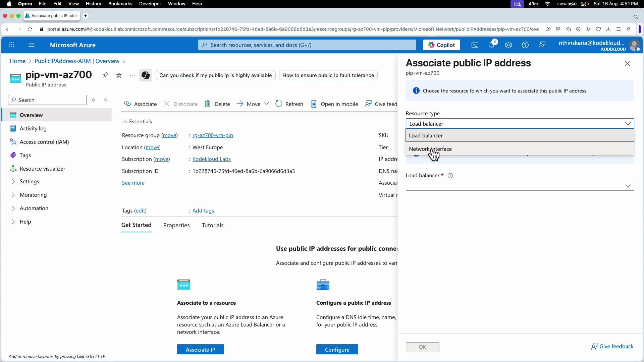The width and height of the screenshot is (644, 362).
Task: Open portal settings gear
Action: click(x=508, y=45)
